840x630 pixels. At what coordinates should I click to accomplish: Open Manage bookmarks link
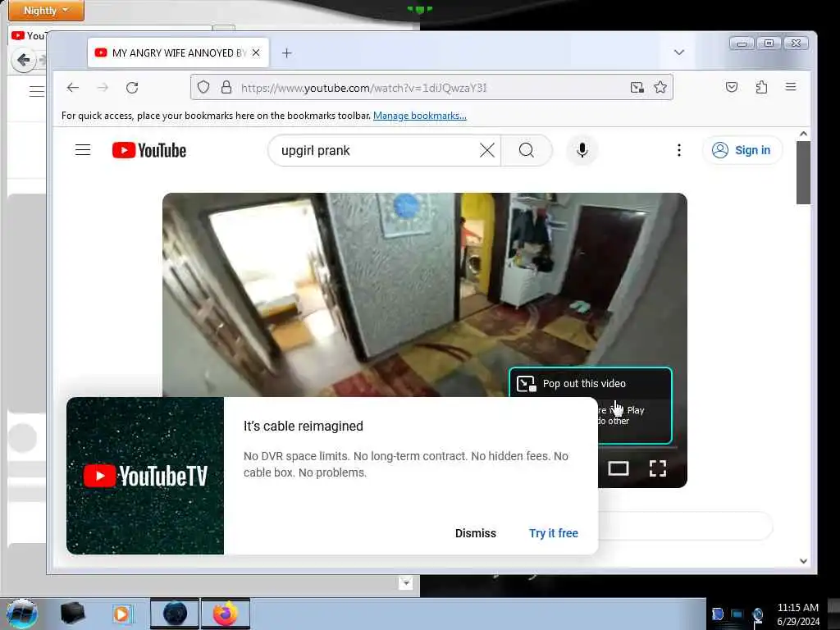click(419, 116)
